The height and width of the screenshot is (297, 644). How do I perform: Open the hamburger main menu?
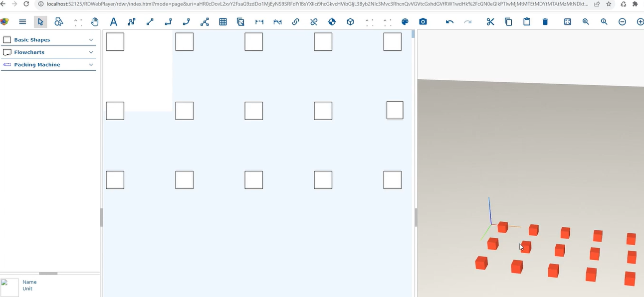pyautogui.click(x=22, y=22)
